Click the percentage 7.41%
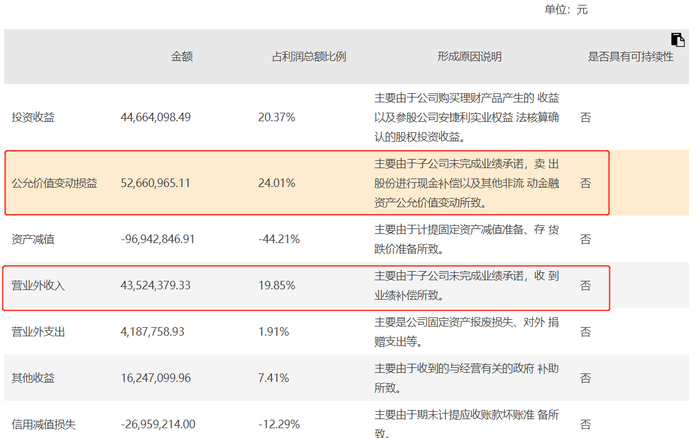 [x=274, y=378]
